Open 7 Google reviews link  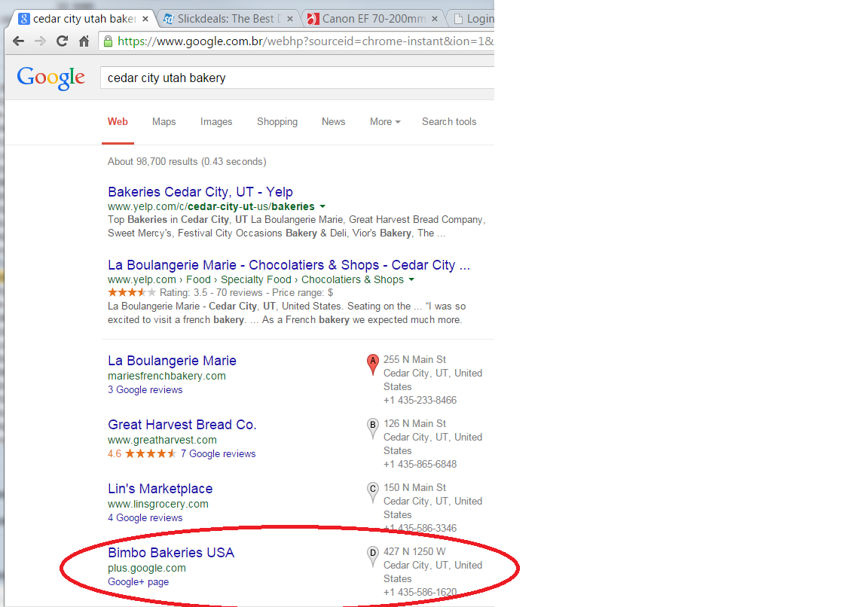click(x=218, y=453)
